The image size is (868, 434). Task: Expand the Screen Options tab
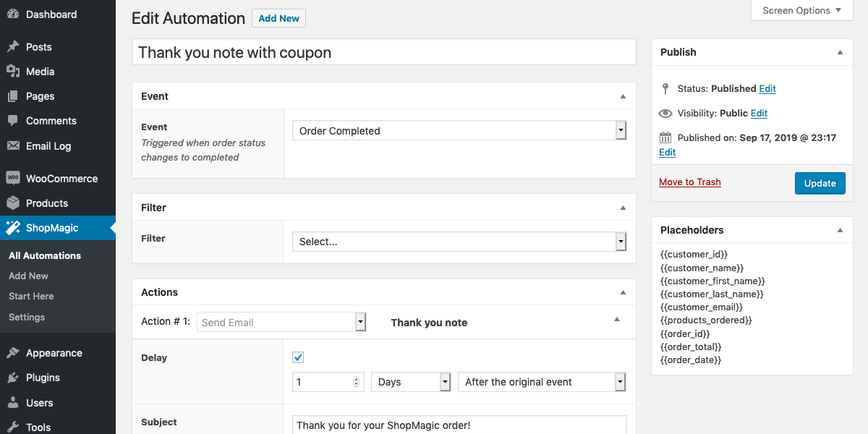(802, 10)
